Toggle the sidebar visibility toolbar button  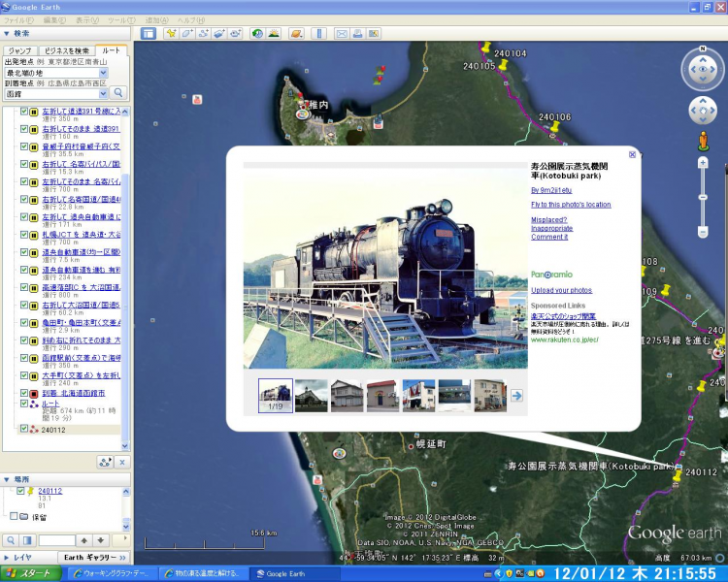click(149, 34)
